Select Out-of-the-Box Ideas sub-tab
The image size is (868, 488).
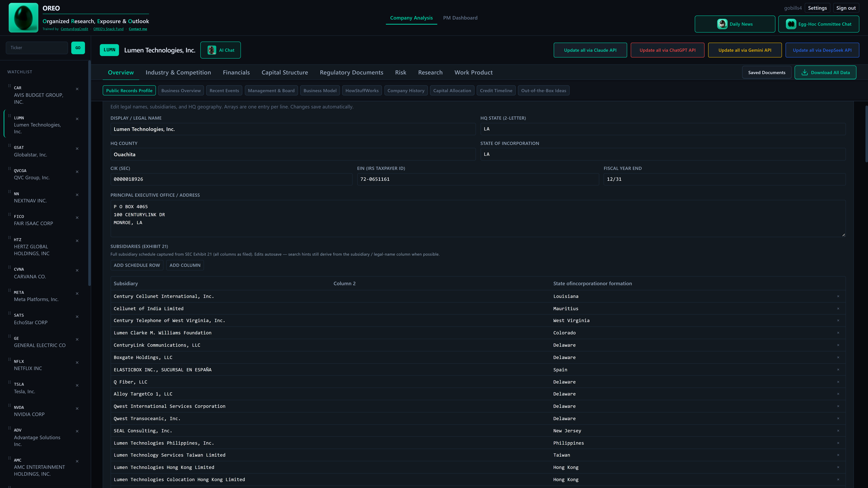coord(544,91)
